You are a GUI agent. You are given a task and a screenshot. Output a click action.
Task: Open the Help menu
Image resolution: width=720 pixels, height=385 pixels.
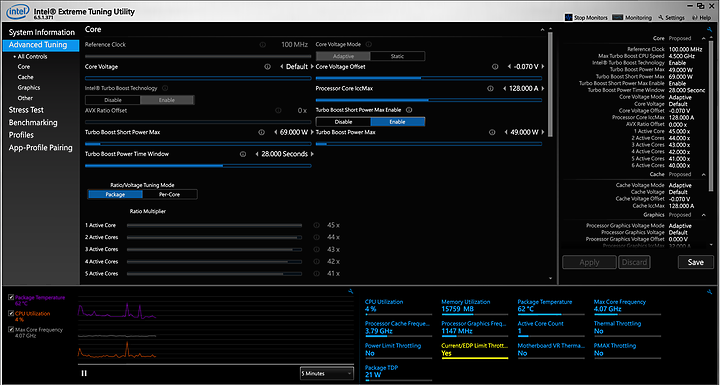[x=701, y=17]
